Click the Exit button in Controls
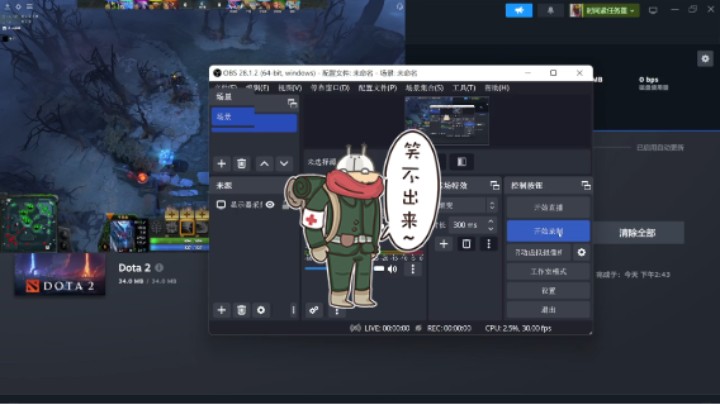 click(548, 310)
